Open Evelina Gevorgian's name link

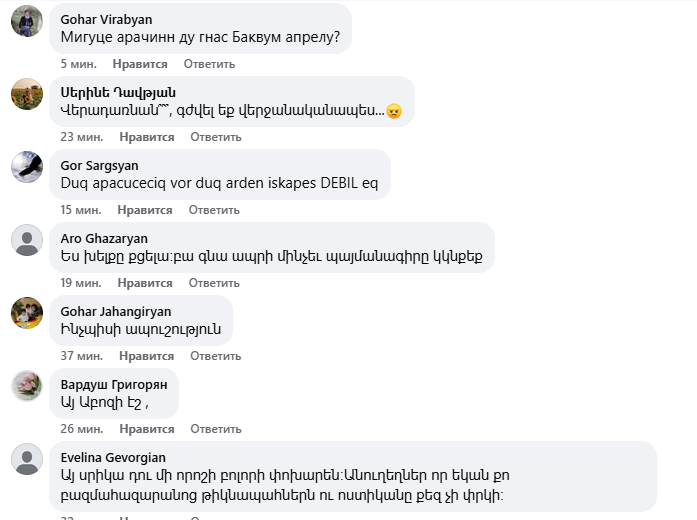[x=113, y=458]
